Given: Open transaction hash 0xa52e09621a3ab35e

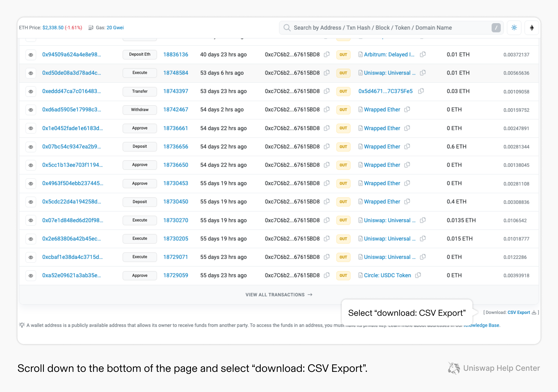Looking at the screenshot, I should 72,275.
